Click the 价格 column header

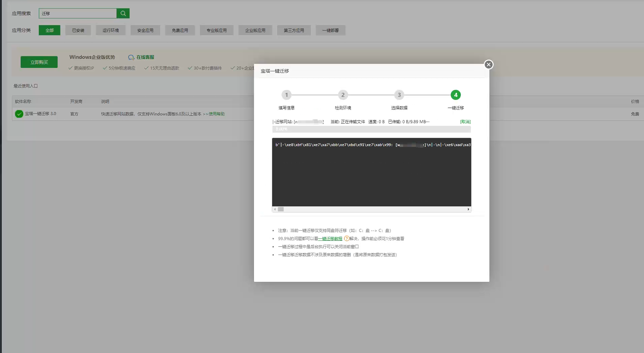[635, 102]
